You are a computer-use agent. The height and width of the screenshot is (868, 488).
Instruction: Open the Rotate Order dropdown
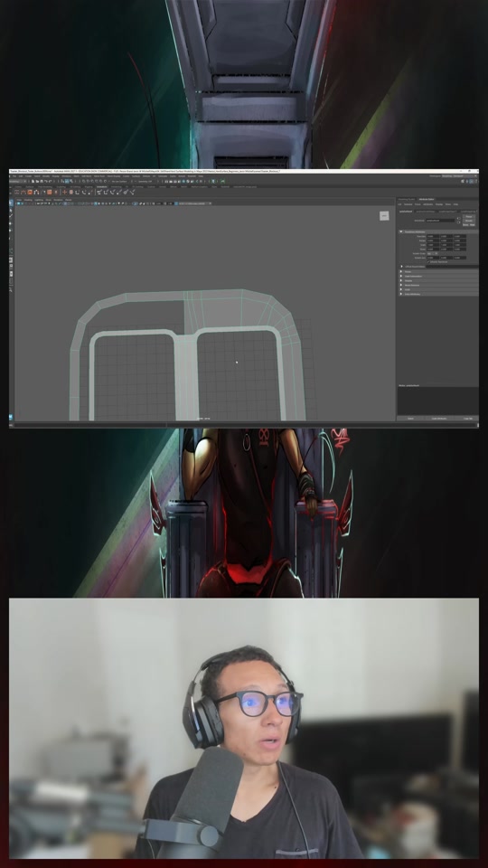click(432, 253)
